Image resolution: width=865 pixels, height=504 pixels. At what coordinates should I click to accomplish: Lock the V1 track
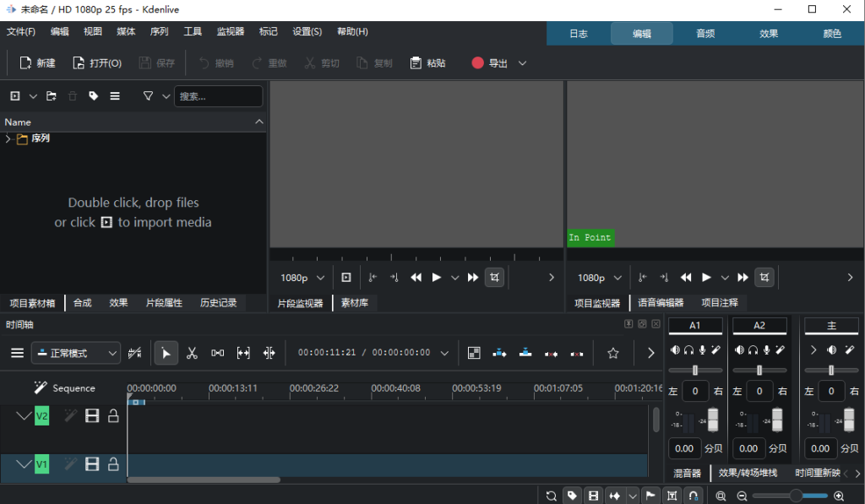[113, 464]
